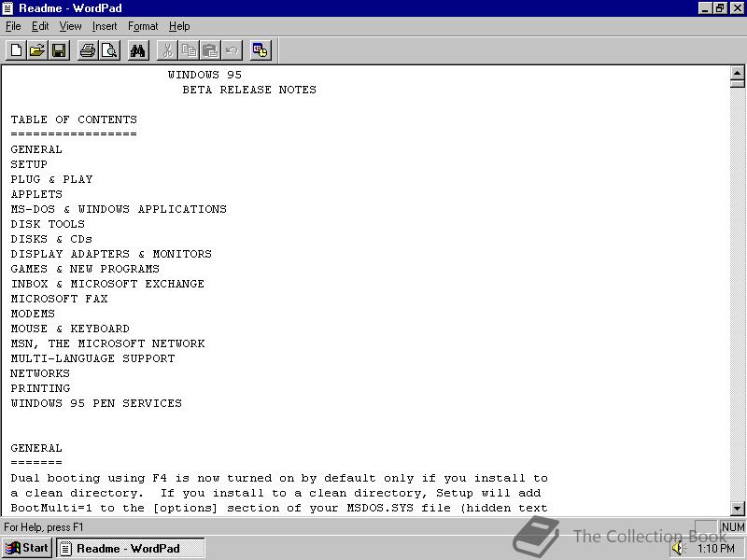This screenshot has width=747, height=560.
Task: Create a new document with New icon
Action: tap(16, 50)
